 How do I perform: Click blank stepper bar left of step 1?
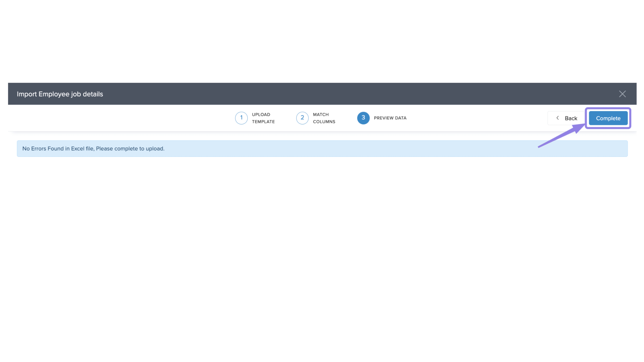tap(120, 118)
